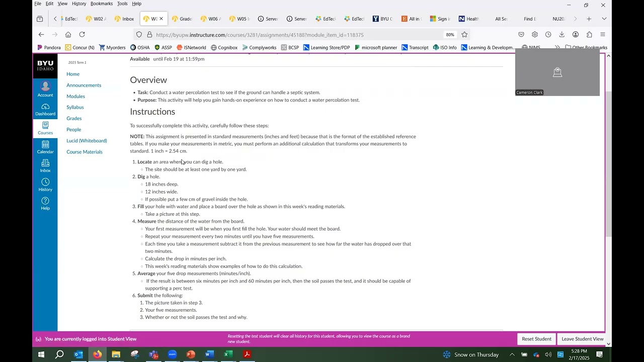
Task: Open the Firefox Downloads panel
Action: [561, 35]
